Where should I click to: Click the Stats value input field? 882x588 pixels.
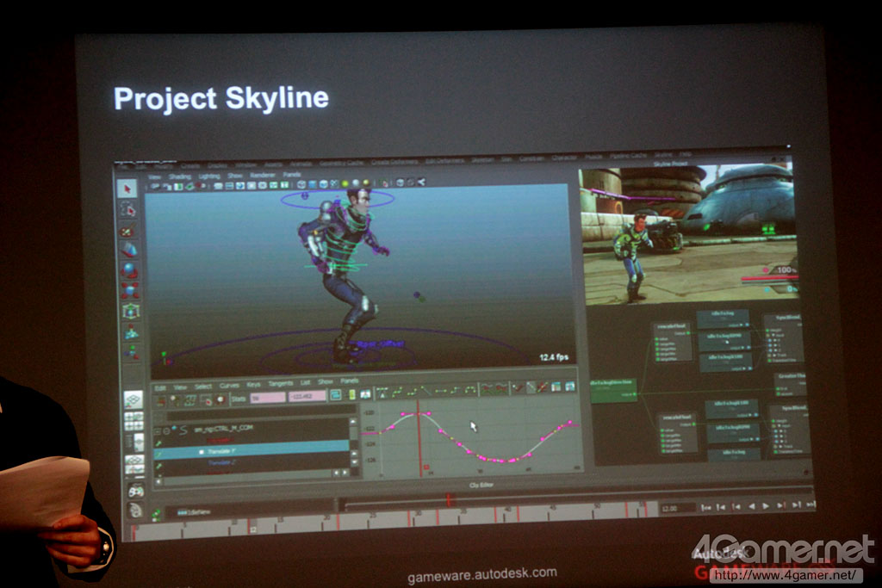point(307,396)
